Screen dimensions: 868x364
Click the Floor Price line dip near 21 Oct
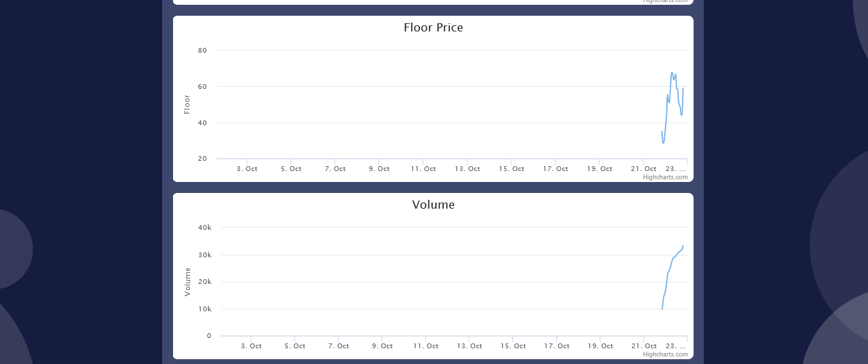point(663,142)
